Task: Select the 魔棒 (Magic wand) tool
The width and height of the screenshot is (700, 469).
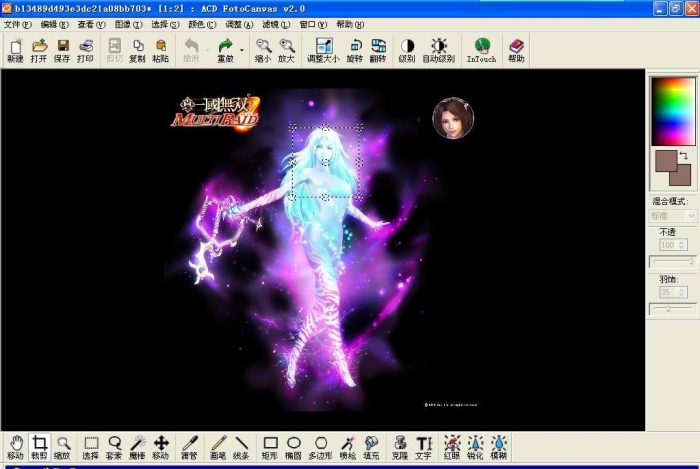Action: (x=138, y=448)
